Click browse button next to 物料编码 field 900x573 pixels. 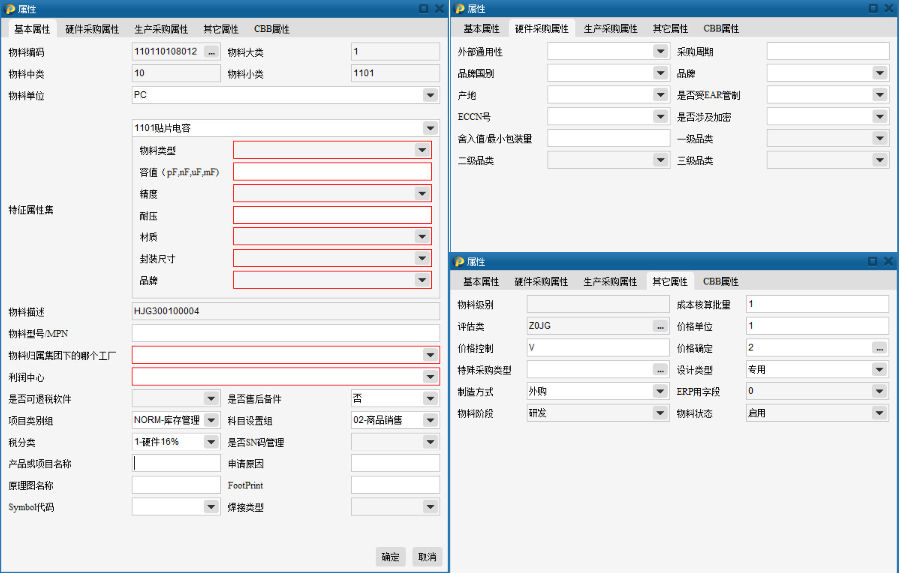(x=211, y=51)
